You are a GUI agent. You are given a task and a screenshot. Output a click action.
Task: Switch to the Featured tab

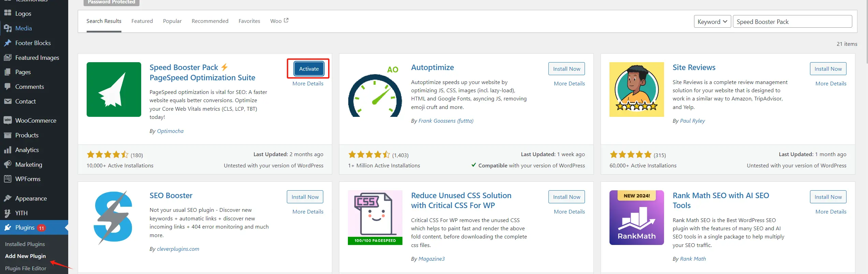click(x=142, y=21)
